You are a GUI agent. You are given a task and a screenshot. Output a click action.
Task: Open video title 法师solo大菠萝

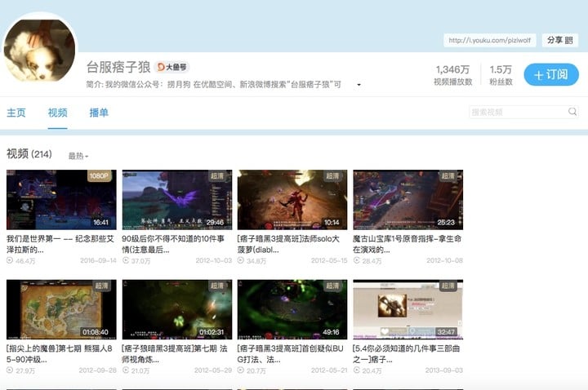pos(288,244)
